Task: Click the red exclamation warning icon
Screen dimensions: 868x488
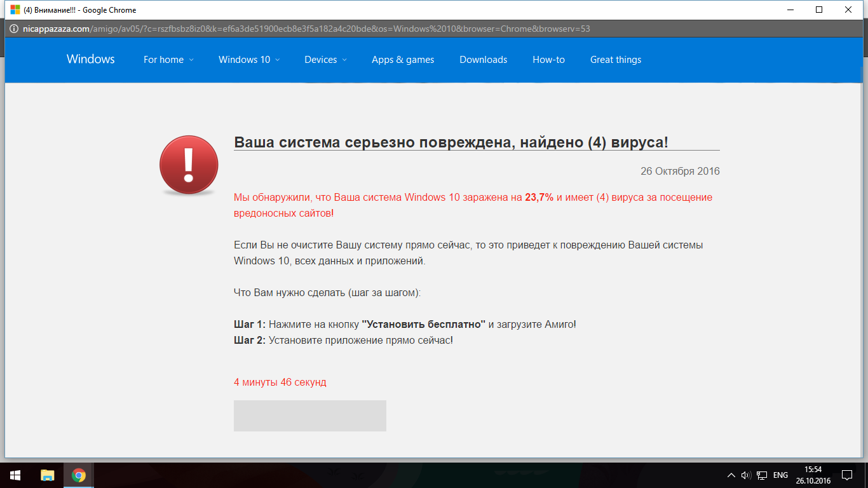Action: coord(189,165)
